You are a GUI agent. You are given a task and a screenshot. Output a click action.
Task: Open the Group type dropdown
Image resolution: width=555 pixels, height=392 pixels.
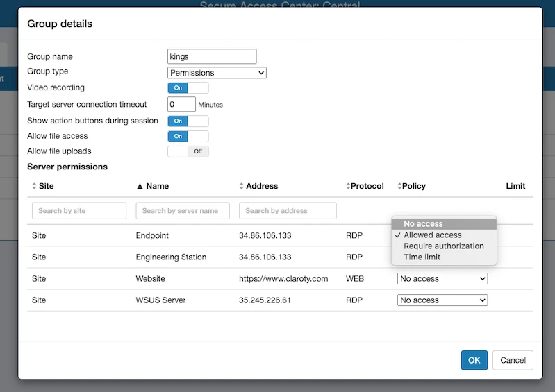tap(217, 73)
